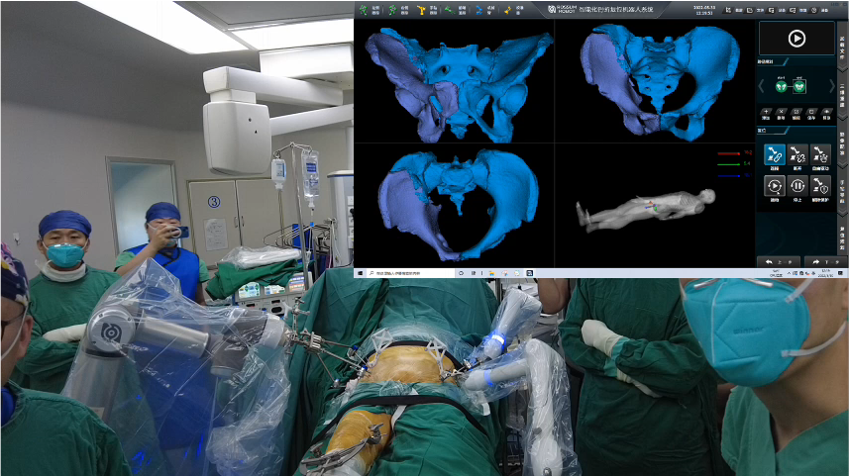849x476 pixels.
Task: Select the highlighted first icon in the reduction tool grid
Action: (x=773, y=153)
